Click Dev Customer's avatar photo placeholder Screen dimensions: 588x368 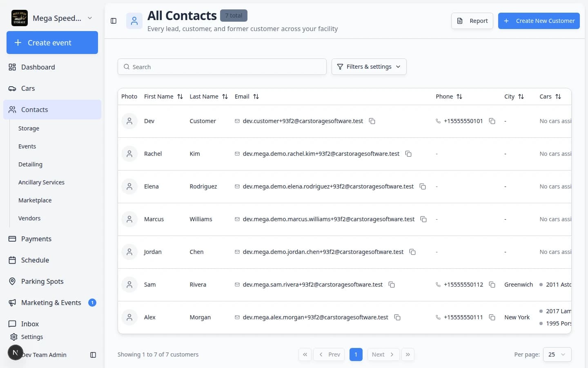[x=129, y=121]
